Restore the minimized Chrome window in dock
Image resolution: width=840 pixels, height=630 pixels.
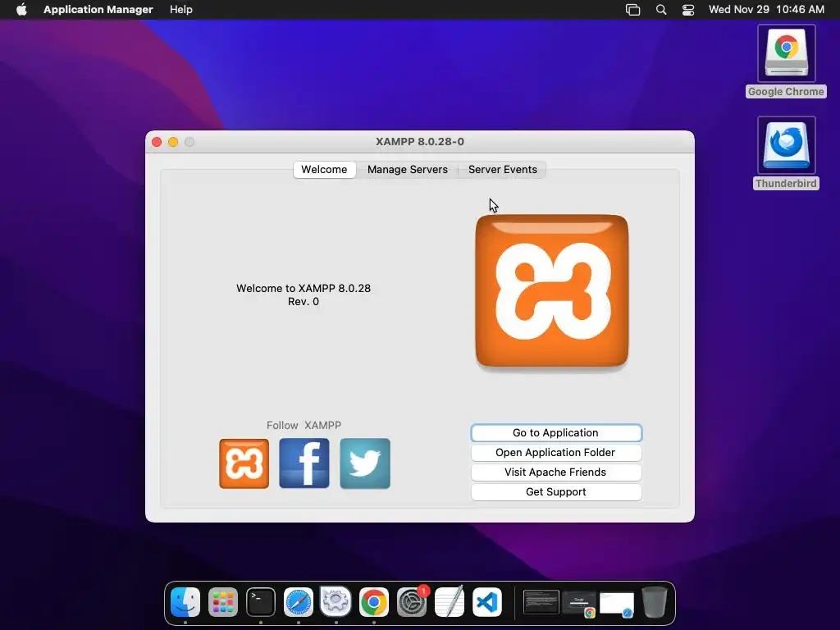point(579,604)
